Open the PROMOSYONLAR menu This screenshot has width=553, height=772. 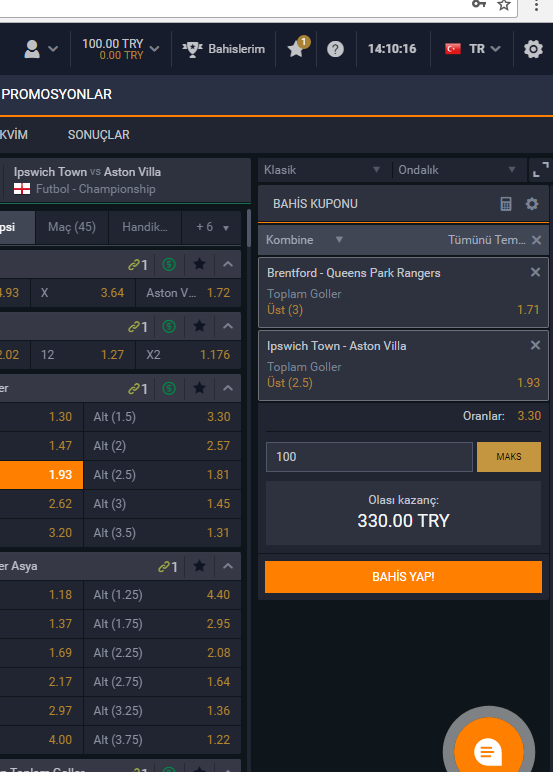point(57,94)
